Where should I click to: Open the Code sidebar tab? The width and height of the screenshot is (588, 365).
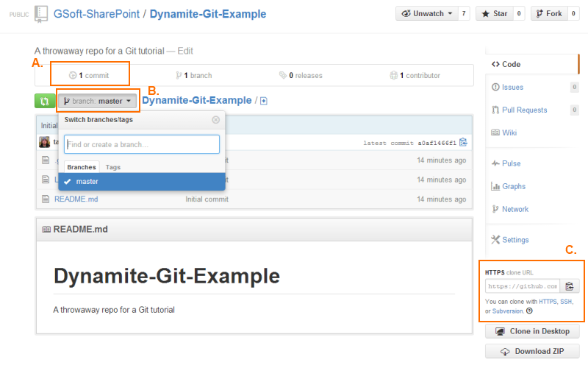point(532,64)
